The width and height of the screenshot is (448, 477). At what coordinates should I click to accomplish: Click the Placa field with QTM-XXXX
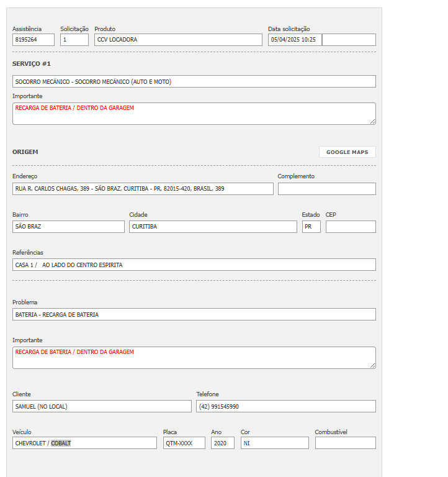pyautogui.click(x=184, y=443)
